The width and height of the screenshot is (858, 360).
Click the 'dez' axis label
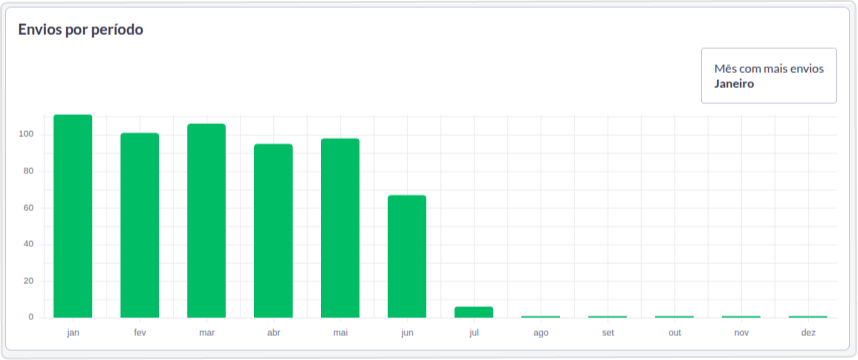tap(808, 333)
